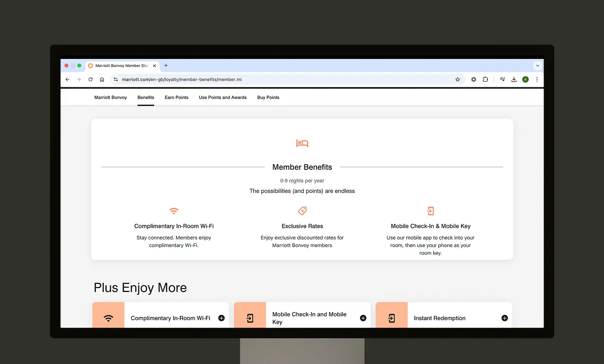Click the mobile phone icon above Mobile Check-In

430,211
